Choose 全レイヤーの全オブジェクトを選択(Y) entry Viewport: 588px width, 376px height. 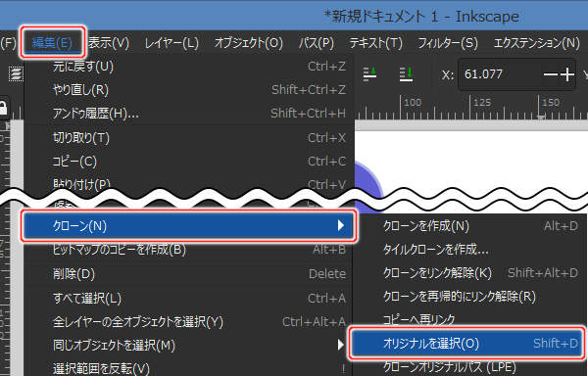(x=189, y=322)
